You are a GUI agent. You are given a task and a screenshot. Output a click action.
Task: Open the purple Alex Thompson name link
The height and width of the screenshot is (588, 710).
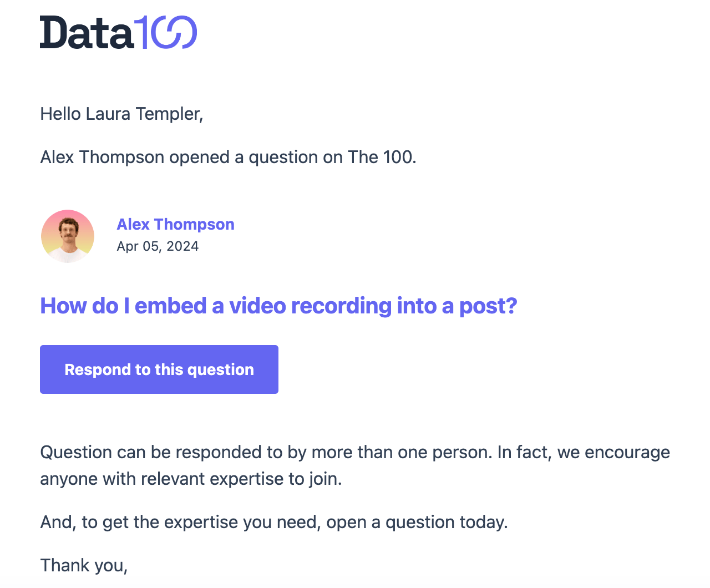175,224
